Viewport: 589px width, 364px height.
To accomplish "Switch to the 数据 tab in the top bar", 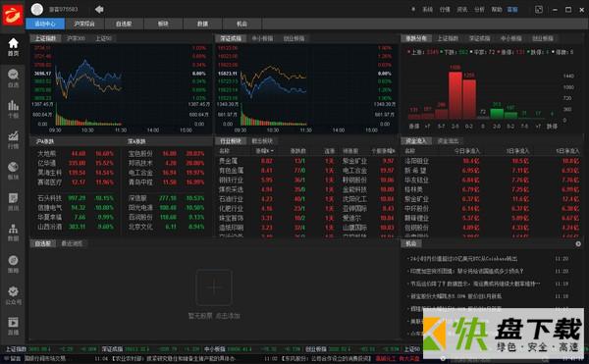I will point(202,24).
